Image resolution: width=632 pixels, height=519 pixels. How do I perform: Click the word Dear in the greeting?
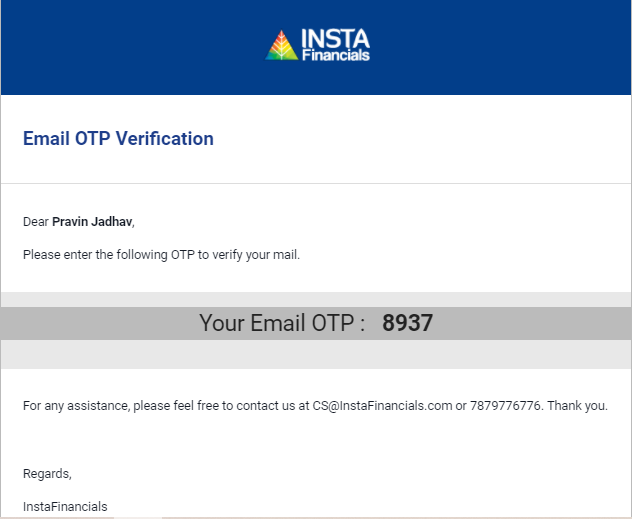tap(35, 222)
